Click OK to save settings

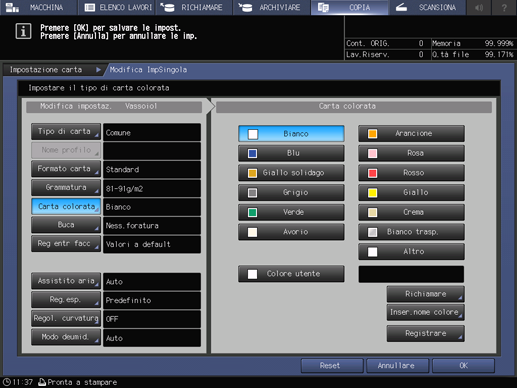coord(463,366)
